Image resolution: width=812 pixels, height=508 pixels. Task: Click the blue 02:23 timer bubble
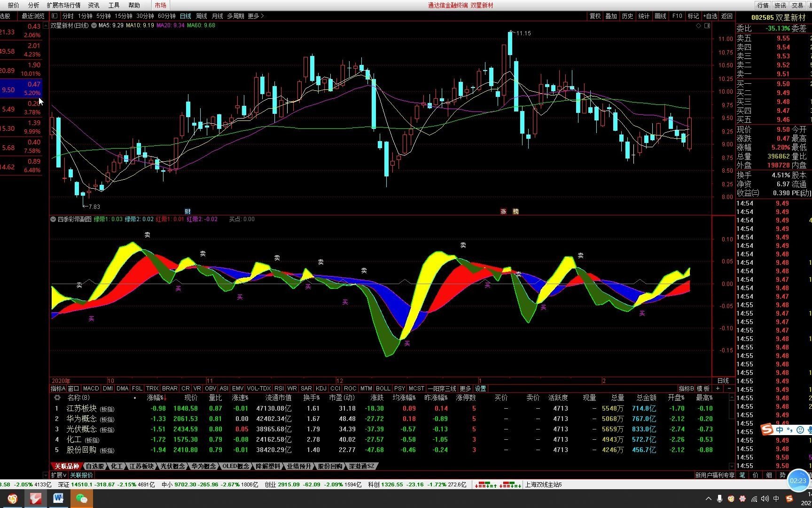click(x=798, y=481)
